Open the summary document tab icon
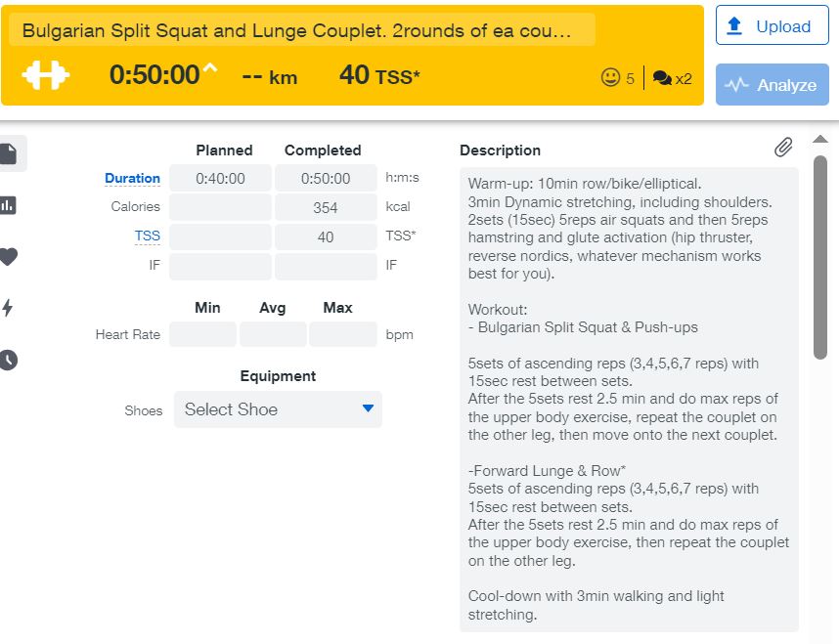This screenshot has height=644, width=839. (9, 153)
